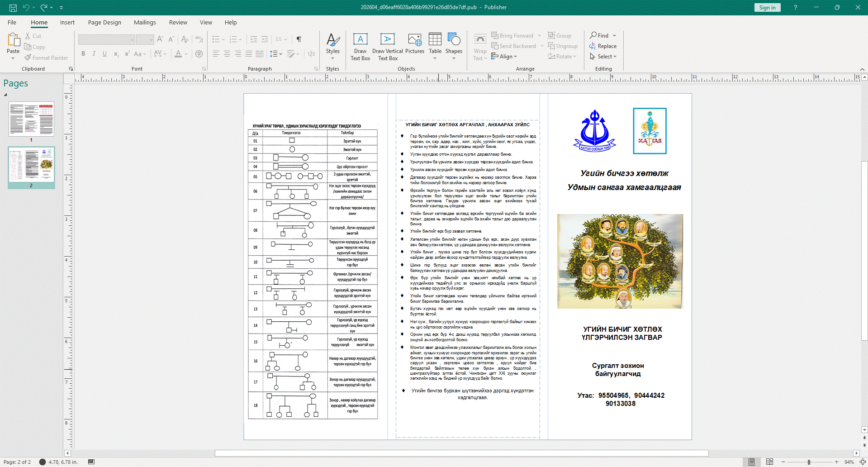
Task: Toggle single page view in status bar
Action: pos(751,462)
